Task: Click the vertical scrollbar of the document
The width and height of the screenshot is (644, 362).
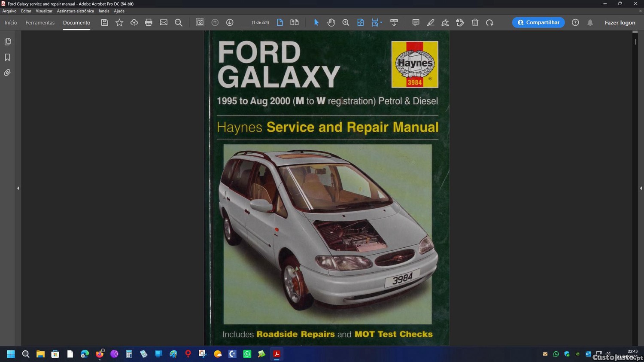Action: click(x=635, y=188)
